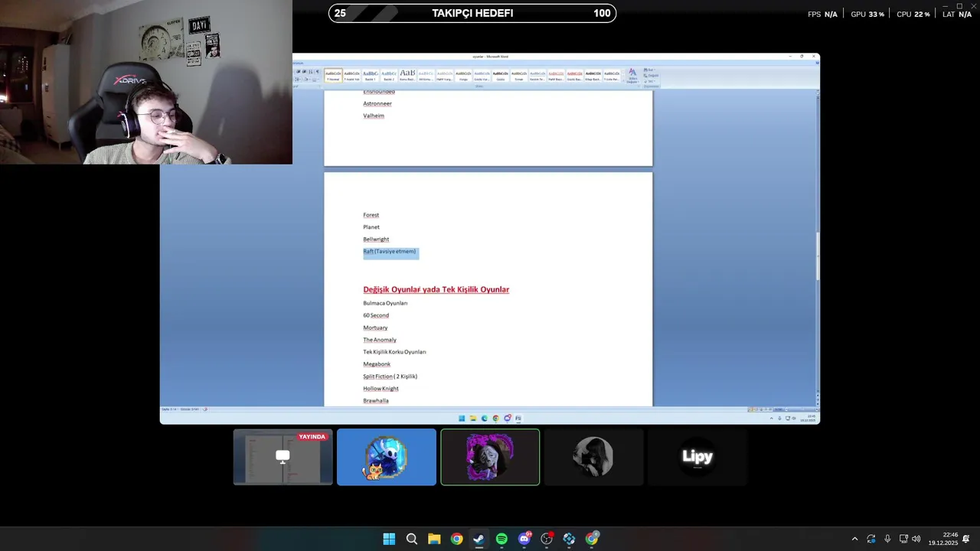Image resolution: width=980 pixels, height=551 pixels.
Task: Select the Lipy participant tile
Action: (x=697, y=457)
